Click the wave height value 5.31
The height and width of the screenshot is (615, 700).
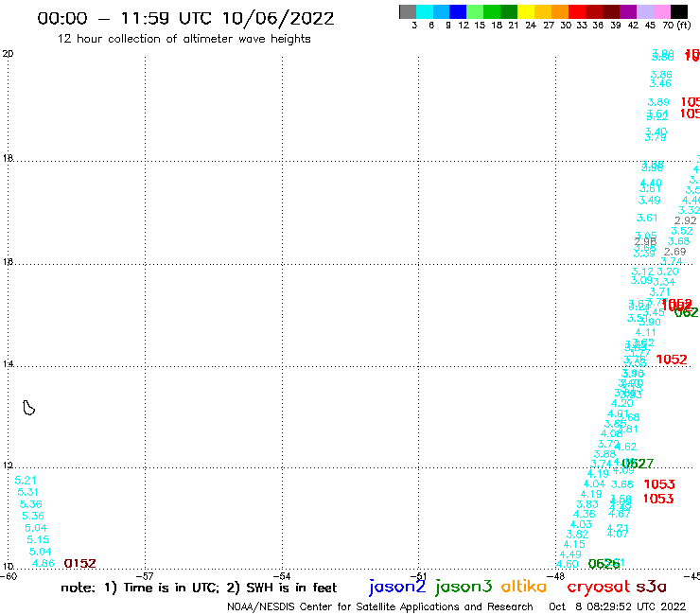27,492
